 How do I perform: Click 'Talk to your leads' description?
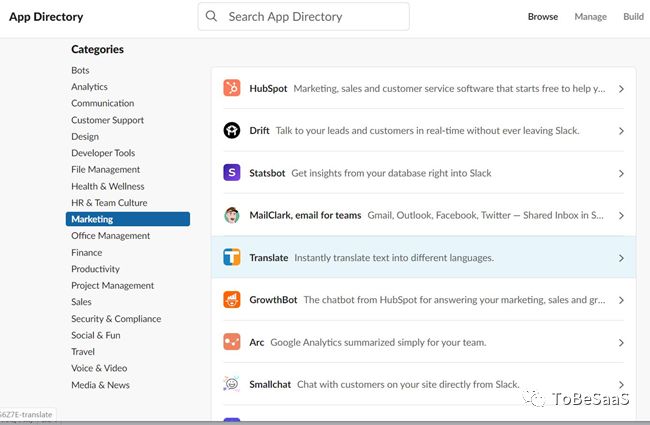point(427,131)
